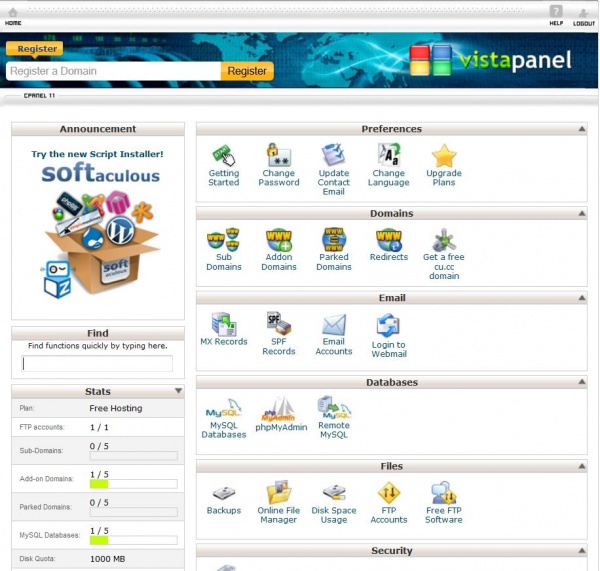Click the Add-on Domains usage bar
The height and width of the screenshot is (571, 600).
click(x=134, y=484)
